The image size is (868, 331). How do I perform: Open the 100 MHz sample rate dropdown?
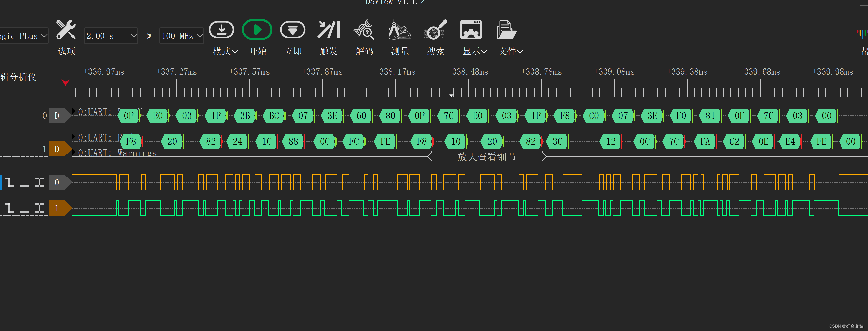182,36
